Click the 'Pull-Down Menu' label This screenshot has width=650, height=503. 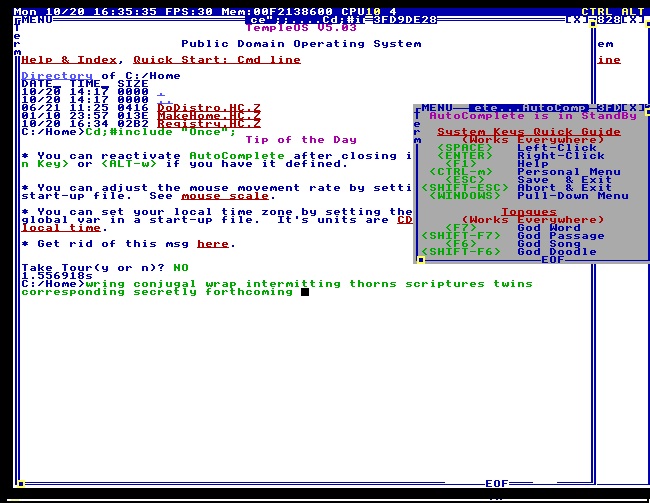click(573, 196)
